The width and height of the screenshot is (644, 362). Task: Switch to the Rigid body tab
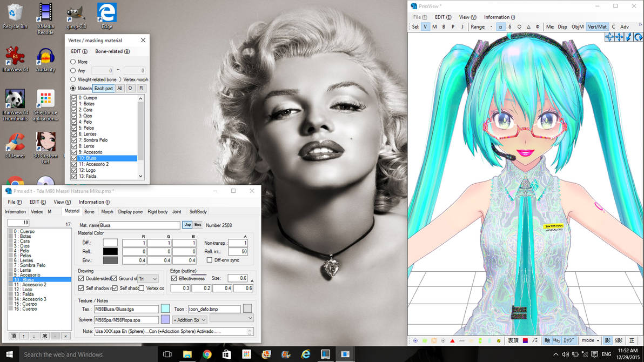tap(157, 212)
